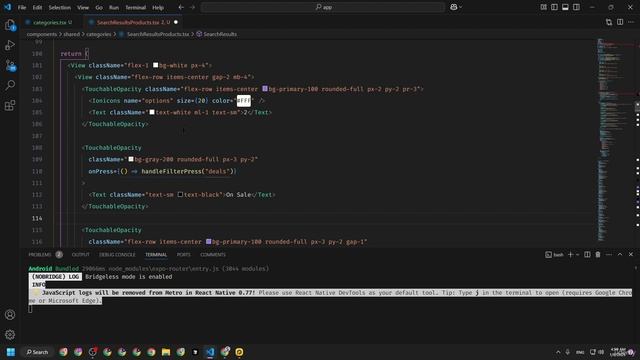
Task: Switch to the PORTS panel tab
Action: [x=184, y=255]
